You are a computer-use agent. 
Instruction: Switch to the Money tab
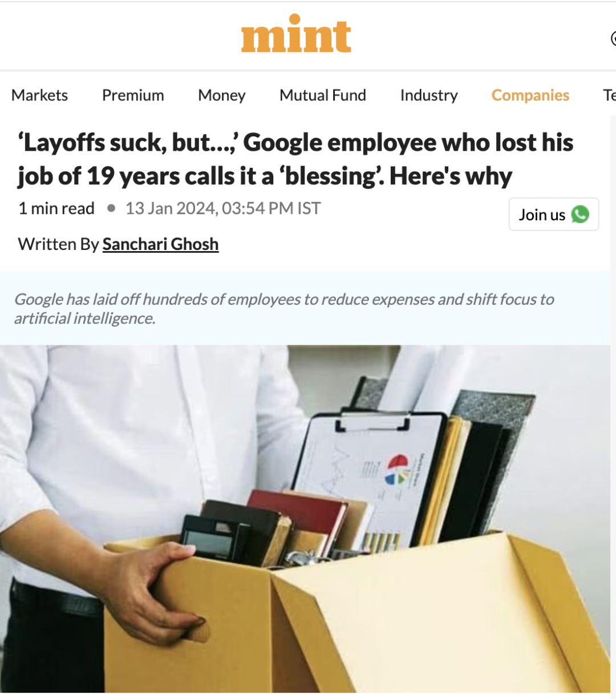pos(222,95)
